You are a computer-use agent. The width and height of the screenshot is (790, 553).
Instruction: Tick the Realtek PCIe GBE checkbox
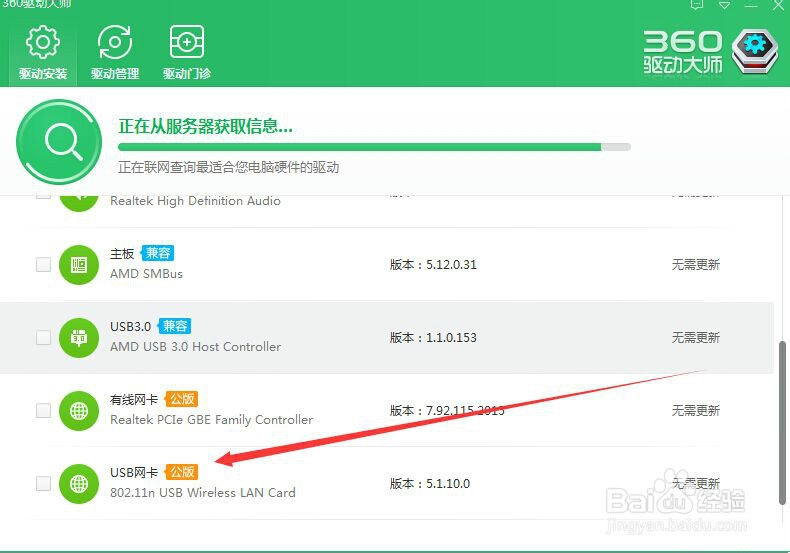[x=43, y=410]
